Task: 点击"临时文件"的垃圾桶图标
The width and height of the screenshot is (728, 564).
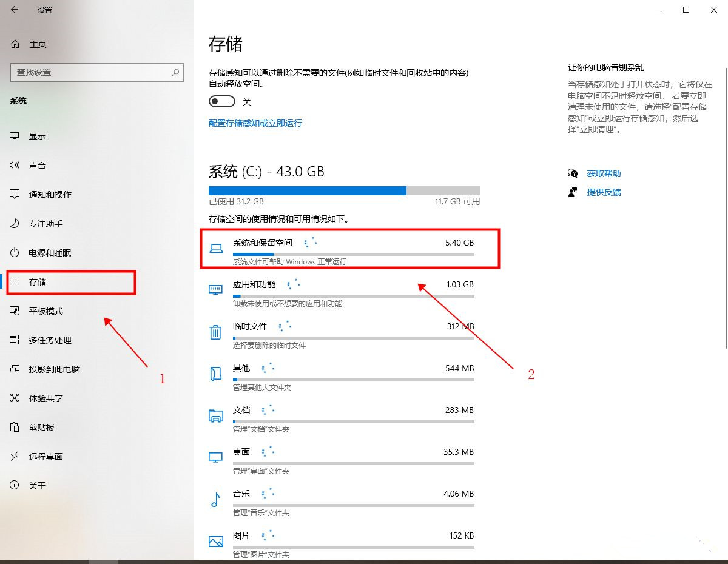Action: coord(215,332)
